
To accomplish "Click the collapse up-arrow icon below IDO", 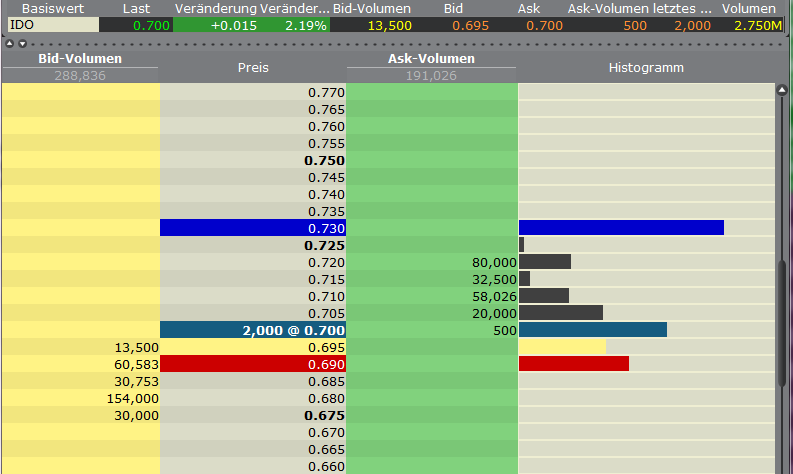I will (9, 44).
